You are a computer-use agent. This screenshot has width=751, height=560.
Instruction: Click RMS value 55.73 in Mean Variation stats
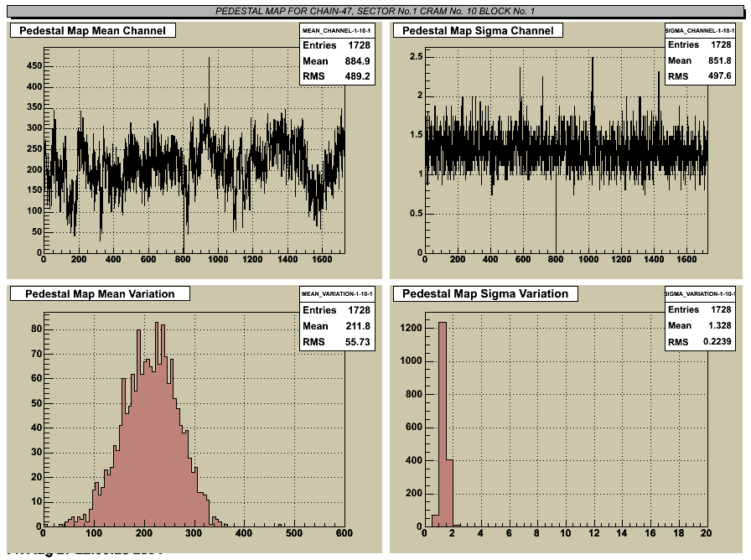point(358,341)
